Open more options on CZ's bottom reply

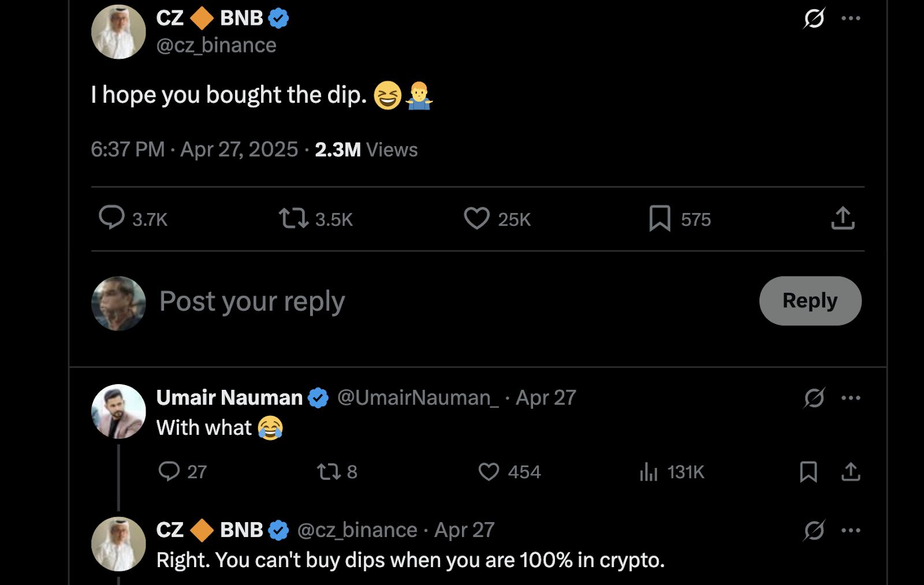click(x=851, y=530)
